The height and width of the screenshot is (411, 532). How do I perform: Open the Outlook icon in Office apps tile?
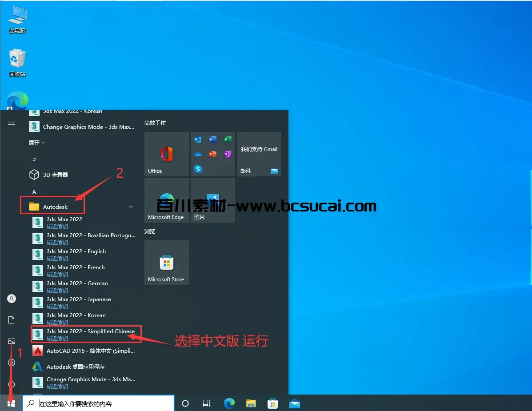(x=198, y=140)
